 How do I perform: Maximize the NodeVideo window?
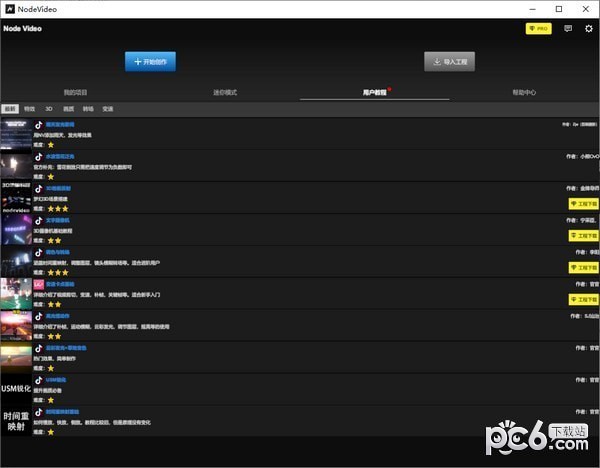[559, 9]
